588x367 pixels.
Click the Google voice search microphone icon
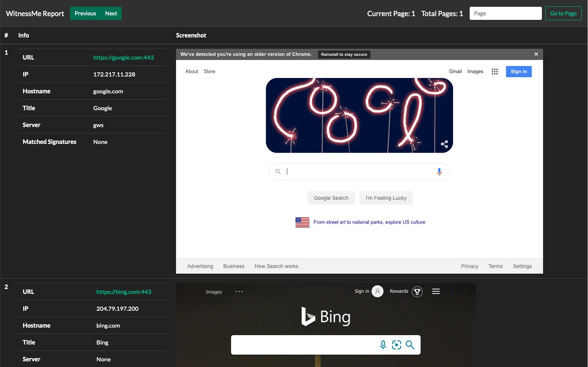(x=439, y=172)
